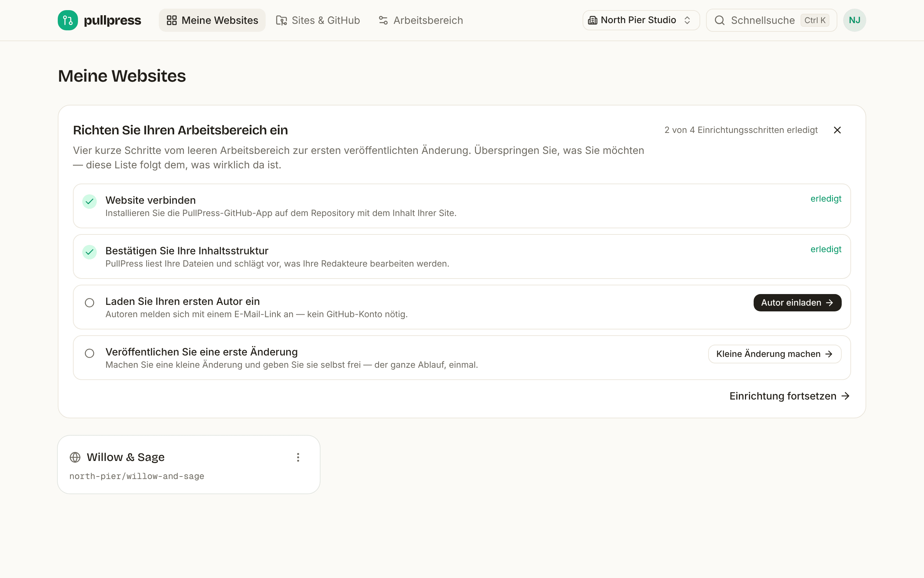The height and width of the screenshot is (578, 924).
Task: Click the Ctrl K shortcut badge
Action: point(815,20)
